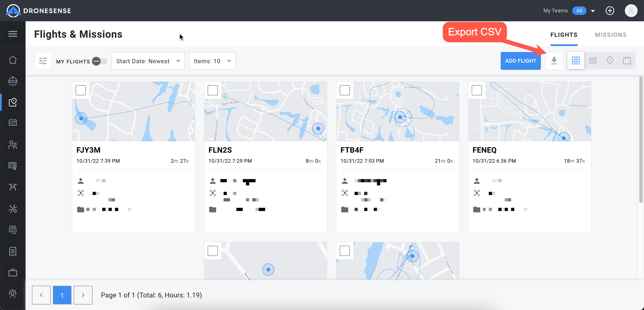Check the FJY3M flight checkbox

81,90
